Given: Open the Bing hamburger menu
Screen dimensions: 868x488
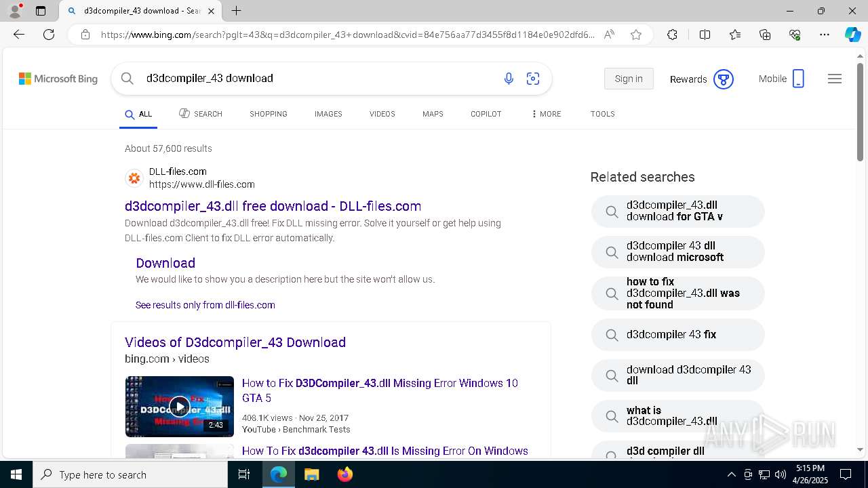Looking at the screenshot, I should [835, 79].
